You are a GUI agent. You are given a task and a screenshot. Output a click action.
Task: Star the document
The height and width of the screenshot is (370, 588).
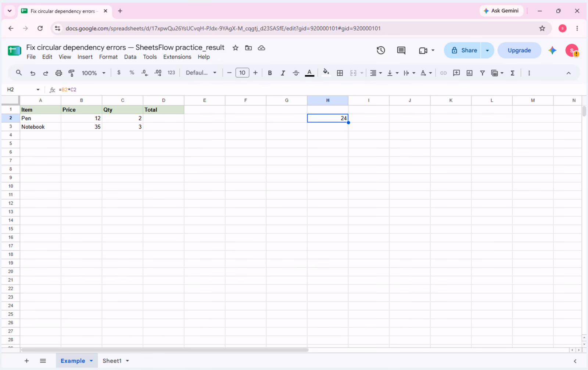[x=236, y=48]
